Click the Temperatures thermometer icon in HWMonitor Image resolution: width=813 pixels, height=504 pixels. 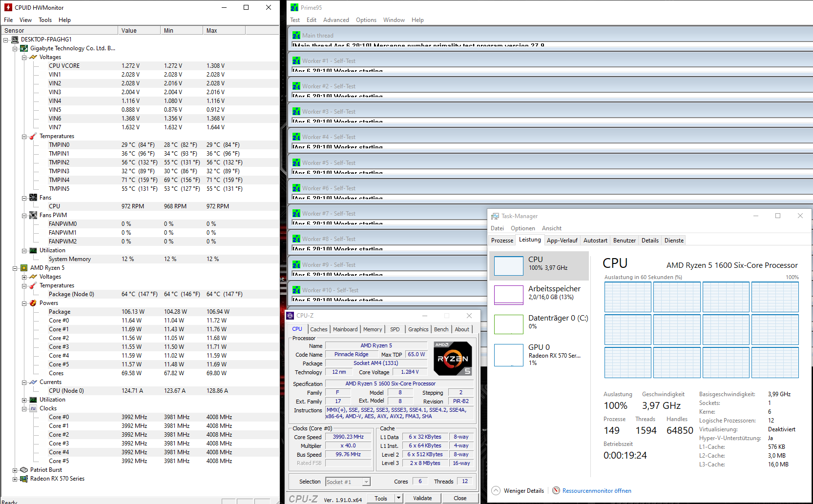[x=33, y=136]
